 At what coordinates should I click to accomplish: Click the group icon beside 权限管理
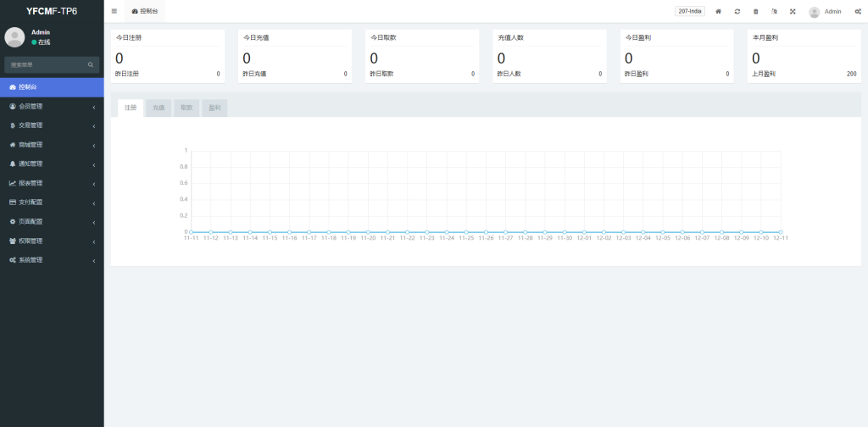pyautogui.click(x=13, y=241)
